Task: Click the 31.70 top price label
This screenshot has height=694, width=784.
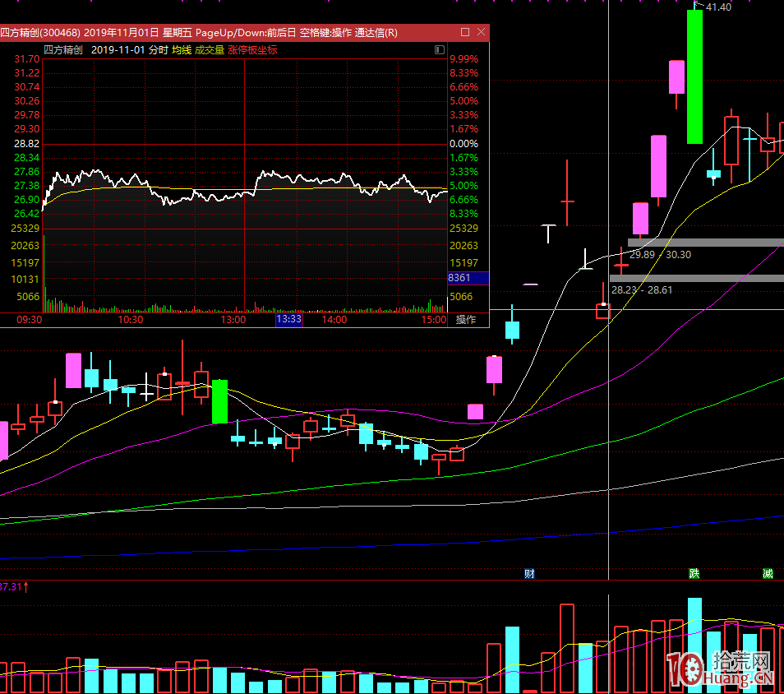Action: [x=26, y=59]
